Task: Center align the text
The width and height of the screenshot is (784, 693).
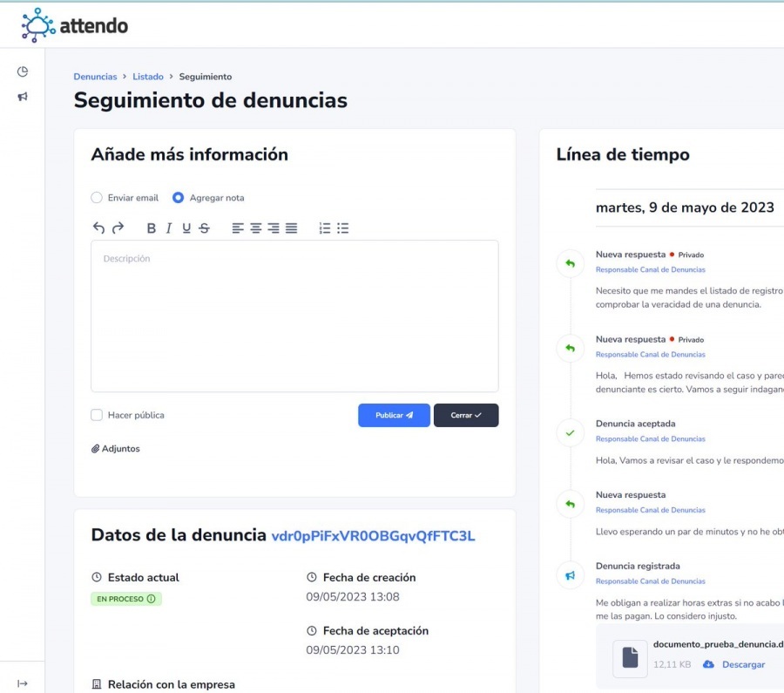Action: pos(256,228)
